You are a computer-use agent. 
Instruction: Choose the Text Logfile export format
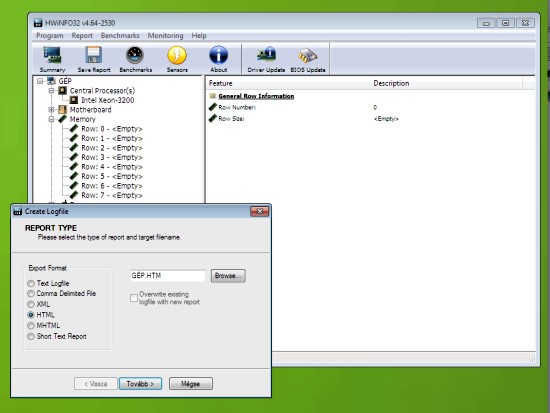(31, 283)
